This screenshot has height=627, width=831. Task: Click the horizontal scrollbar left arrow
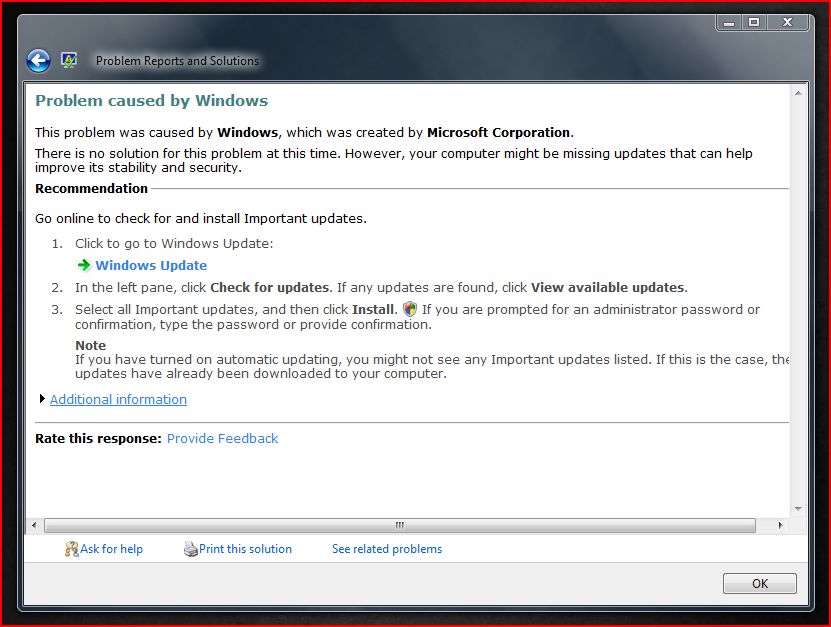pyautogui.click(x=34, y=525)
